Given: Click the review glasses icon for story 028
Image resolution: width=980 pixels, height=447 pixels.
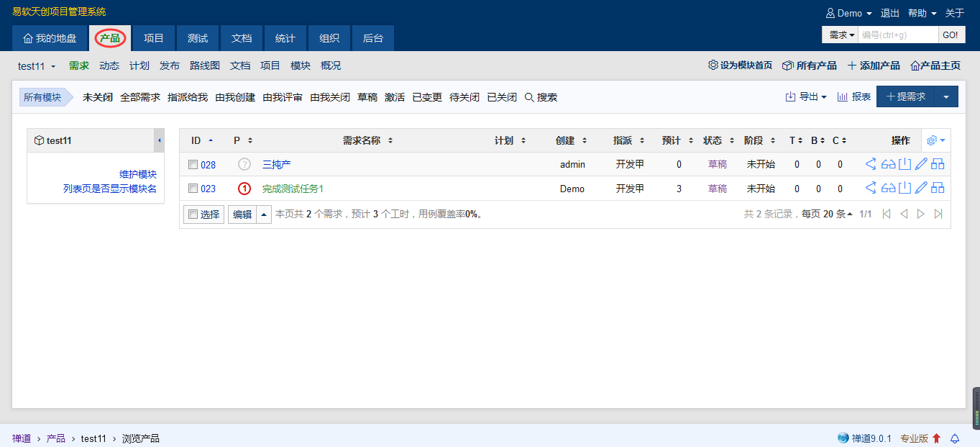Looking at the screenshot, I should point(889,164).
